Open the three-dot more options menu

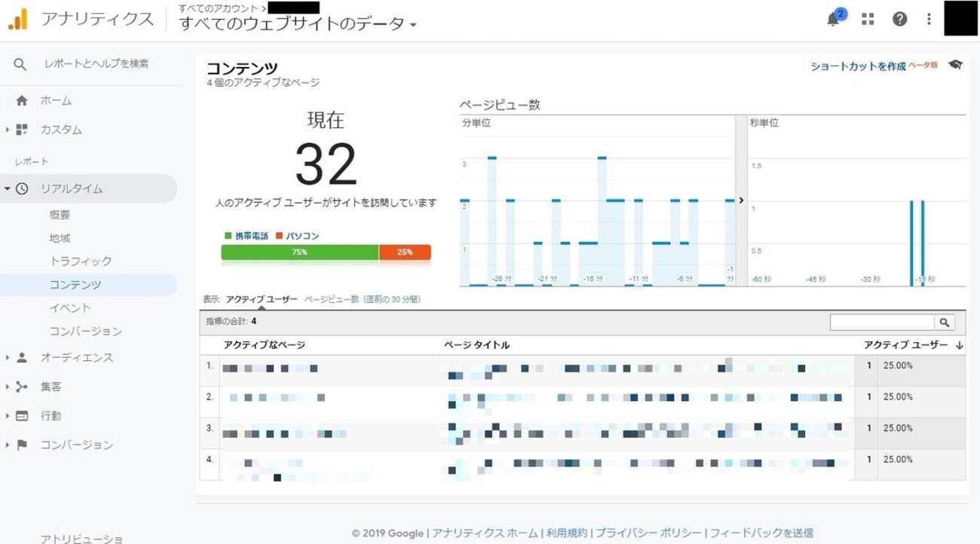click(929, 20)
